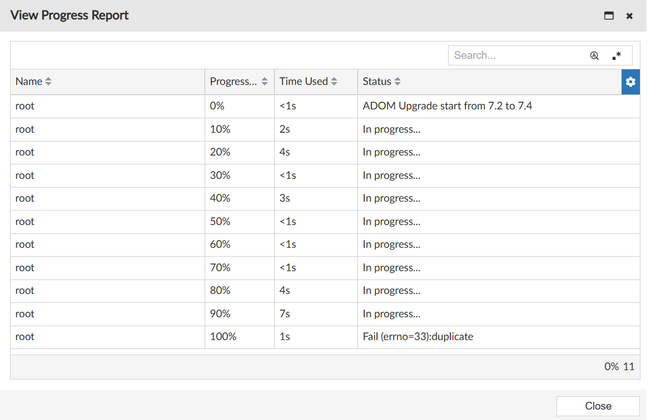Maximize the View Progress Report dialog

point(609,16)
